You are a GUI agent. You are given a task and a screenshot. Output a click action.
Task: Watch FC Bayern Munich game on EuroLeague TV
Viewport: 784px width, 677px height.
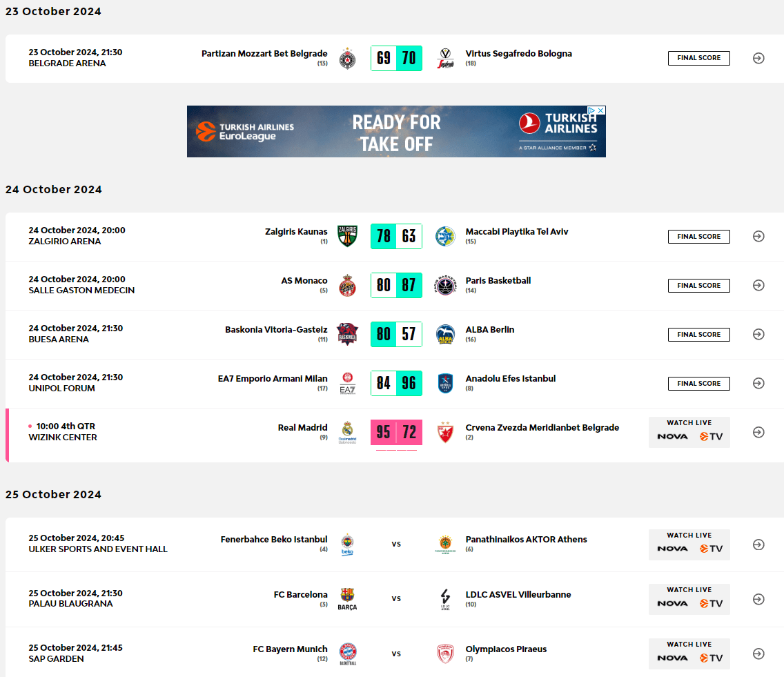(x=711, y=658)
